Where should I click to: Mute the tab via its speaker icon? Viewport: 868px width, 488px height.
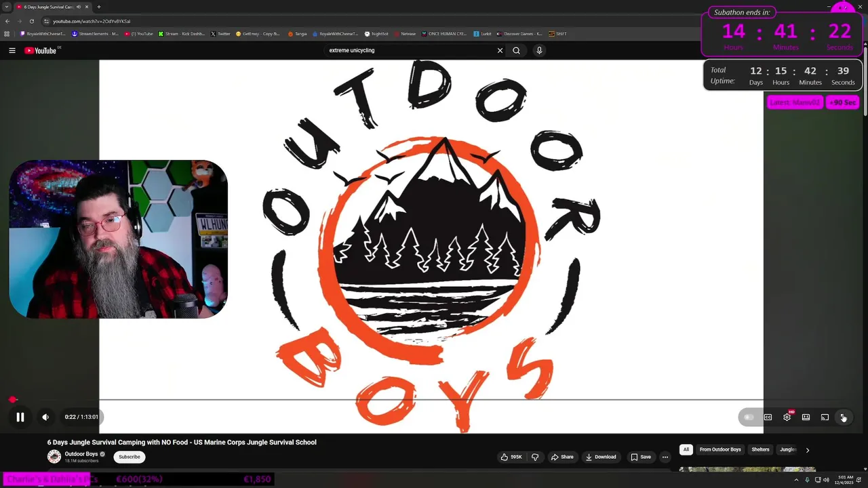[79, 7]
